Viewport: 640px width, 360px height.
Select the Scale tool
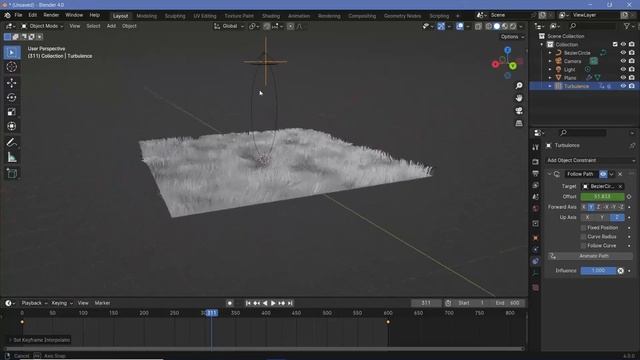point(12,112)
